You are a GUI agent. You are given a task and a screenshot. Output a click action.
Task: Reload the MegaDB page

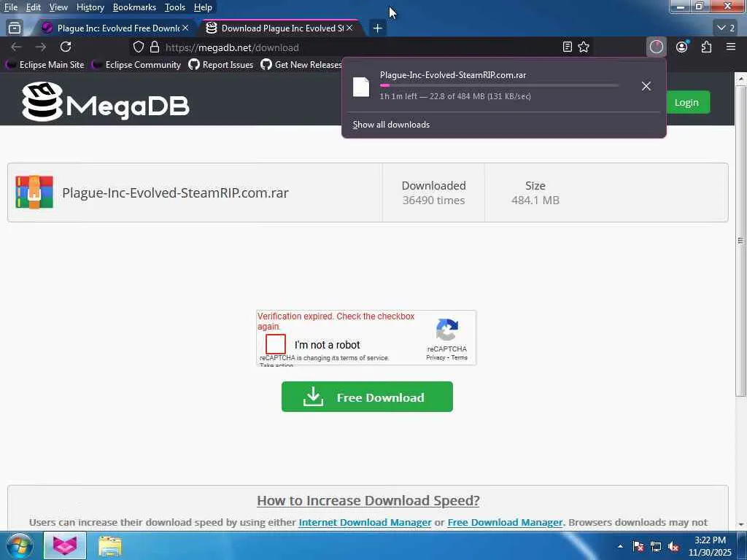(x=66, y=47)
